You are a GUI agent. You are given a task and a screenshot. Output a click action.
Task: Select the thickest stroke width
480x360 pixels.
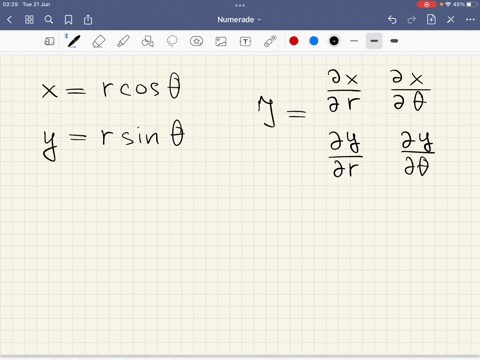point(394,41)
